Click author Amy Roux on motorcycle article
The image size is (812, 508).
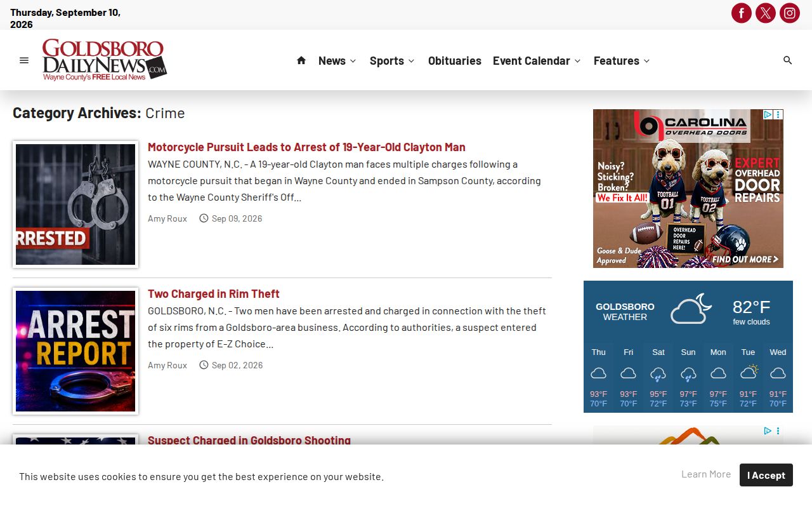coord(167,218)
